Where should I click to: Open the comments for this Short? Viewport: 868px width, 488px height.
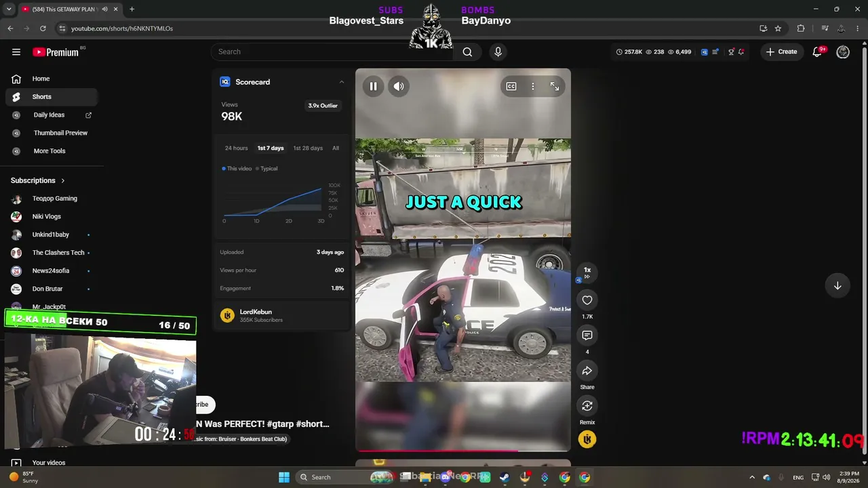587,335
